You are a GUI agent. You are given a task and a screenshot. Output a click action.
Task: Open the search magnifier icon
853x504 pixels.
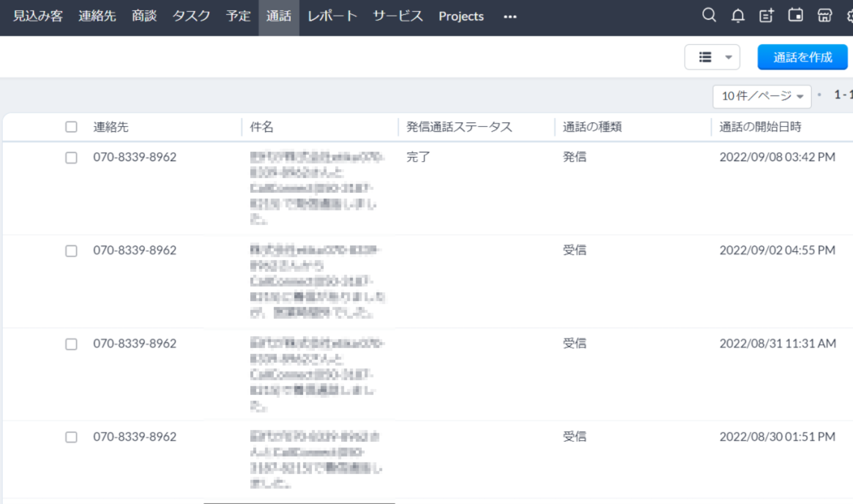coord(709,15)
